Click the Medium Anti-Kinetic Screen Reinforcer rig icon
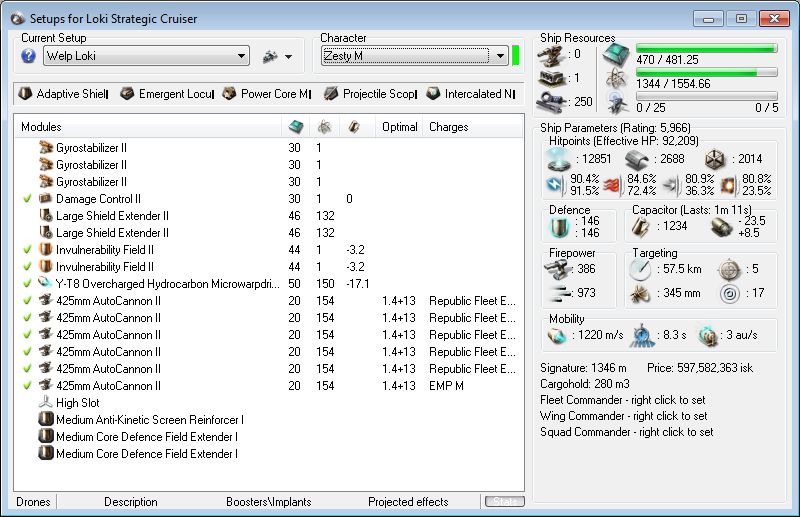800x517 pixels. (46, 420)
